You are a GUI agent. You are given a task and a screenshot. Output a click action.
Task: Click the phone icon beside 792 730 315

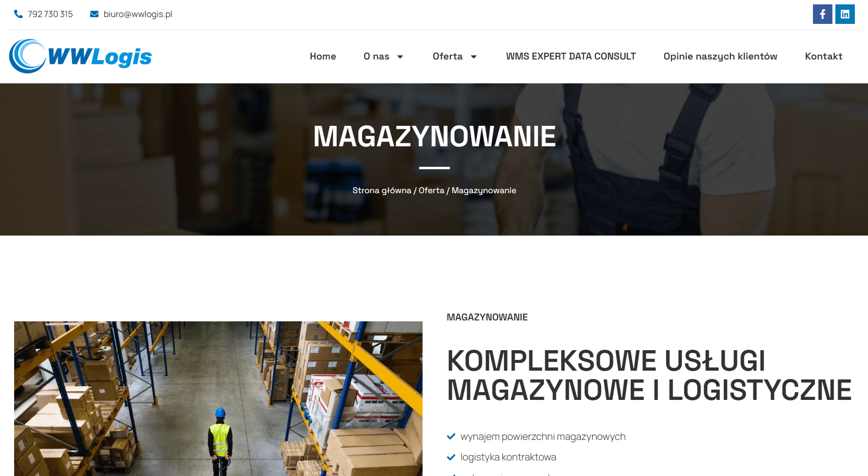point(19,14)
